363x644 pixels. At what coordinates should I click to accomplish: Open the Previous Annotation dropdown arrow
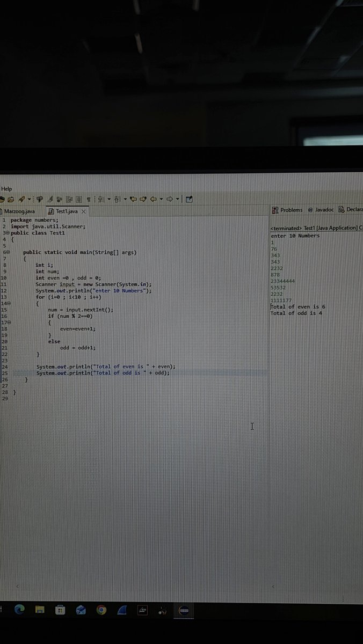click(x=125, y=199)
